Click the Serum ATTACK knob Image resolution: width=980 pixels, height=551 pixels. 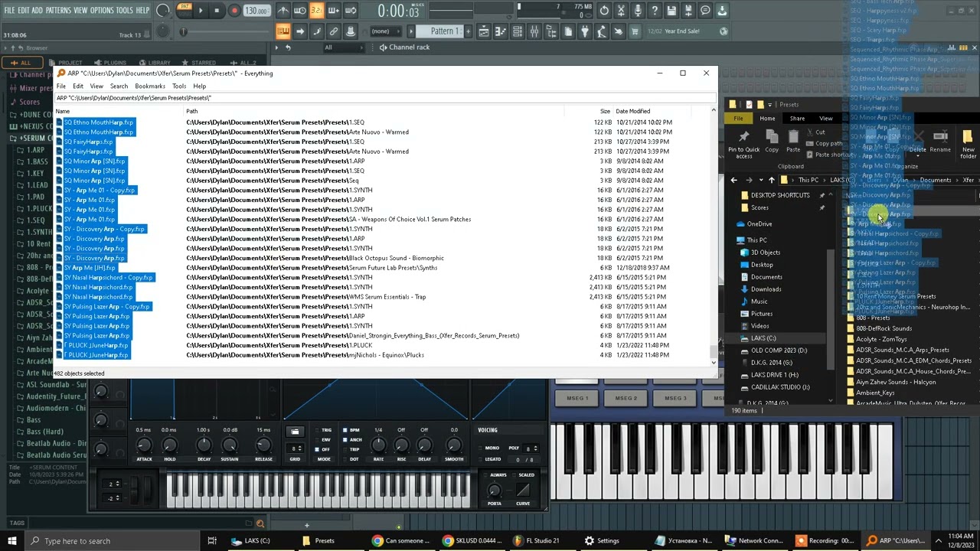pos(144,446)
